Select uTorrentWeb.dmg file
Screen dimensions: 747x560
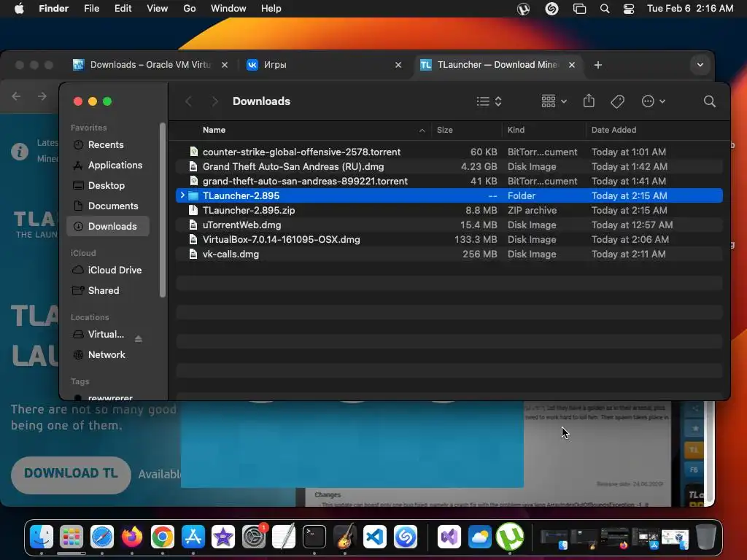click(x=449, y=225)
